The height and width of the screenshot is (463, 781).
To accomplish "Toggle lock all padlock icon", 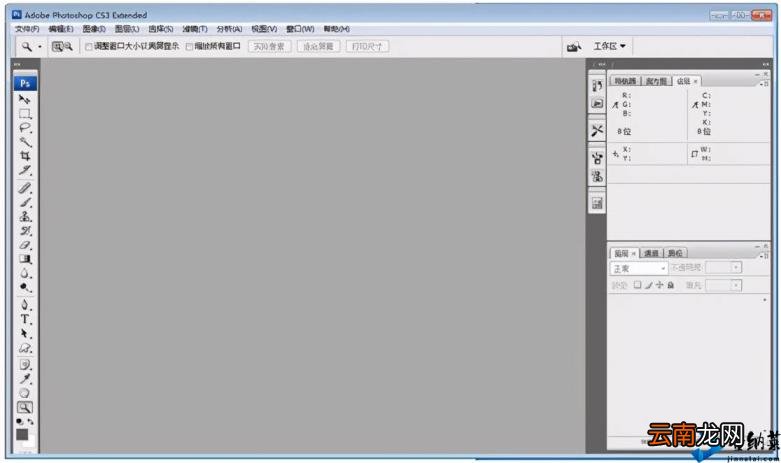I will tap(670, 285).
